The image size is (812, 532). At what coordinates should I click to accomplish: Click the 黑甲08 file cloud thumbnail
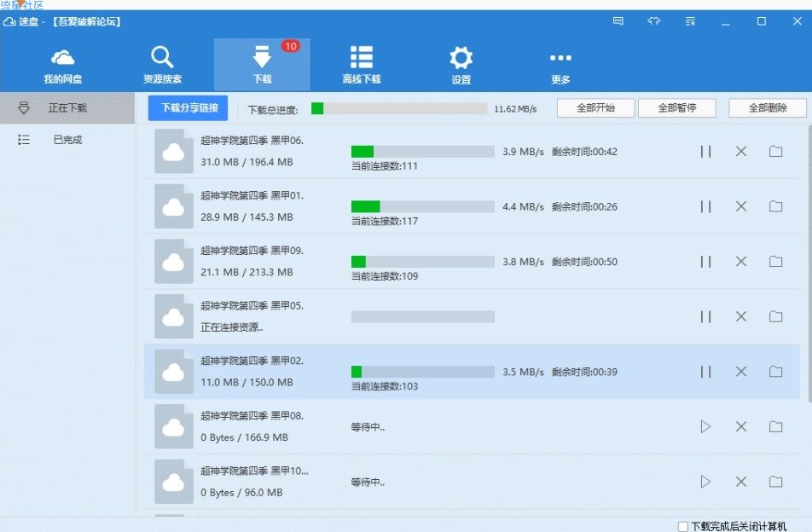[x=173, y=427]
